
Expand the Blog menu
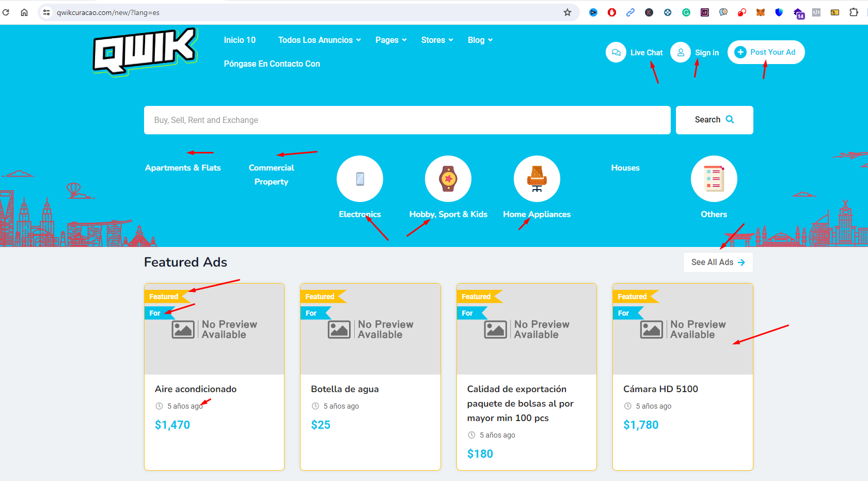pyautogui.click(x=480, y=40)
